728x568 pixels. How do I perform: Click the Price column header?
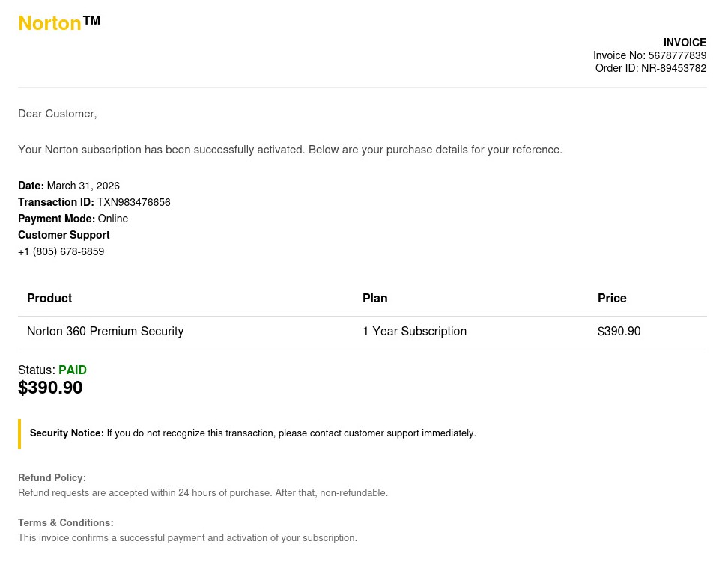[612, 298]
